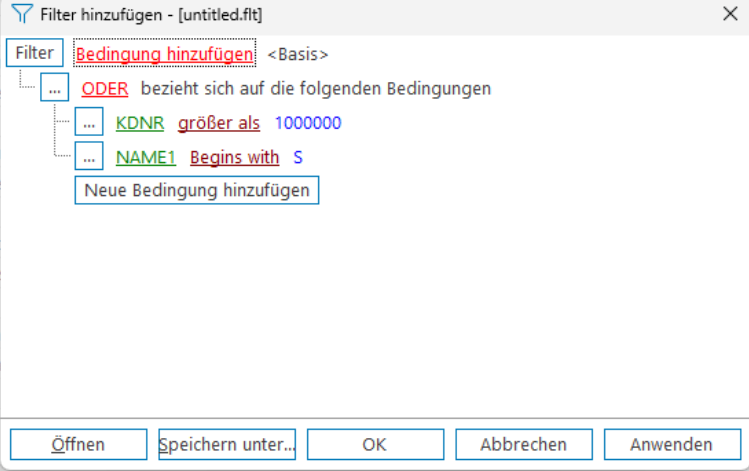Click the Öffnen button
Viewport: 749px width, 471px height.
pyautogui.click(x=78, y=444)
